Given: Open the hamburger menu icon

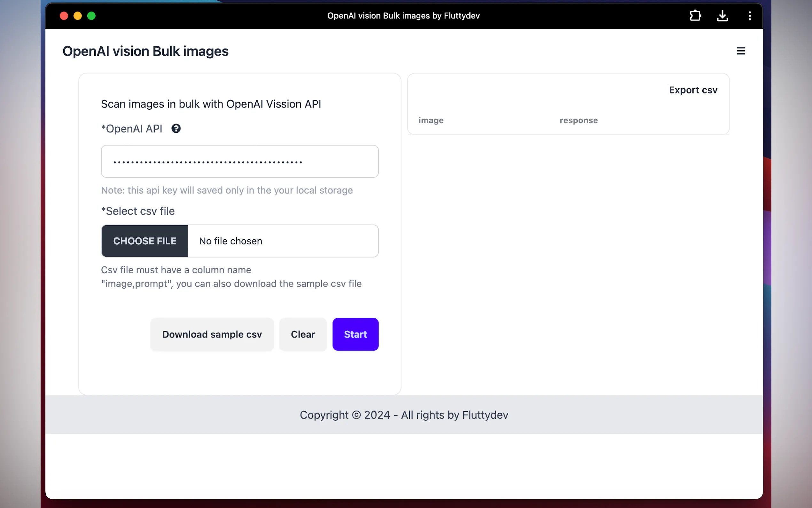Looking at the screenshot, I should [x=741, y=51].
